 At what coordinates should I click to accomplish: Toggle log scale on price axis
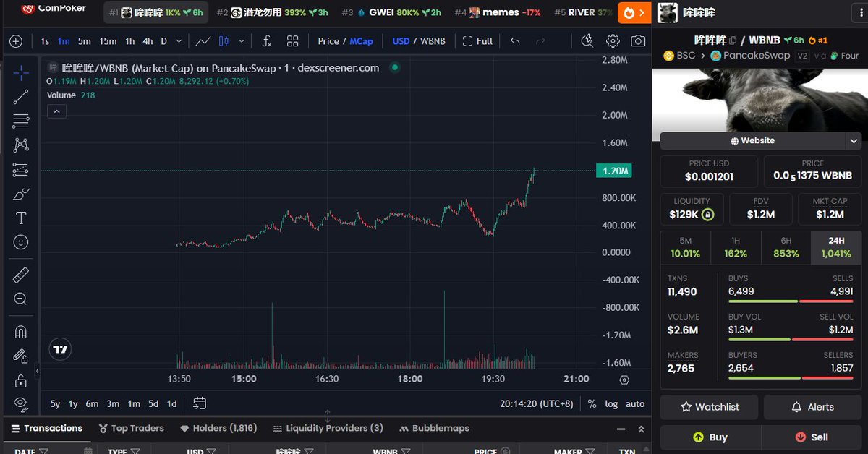coord(611,404)
